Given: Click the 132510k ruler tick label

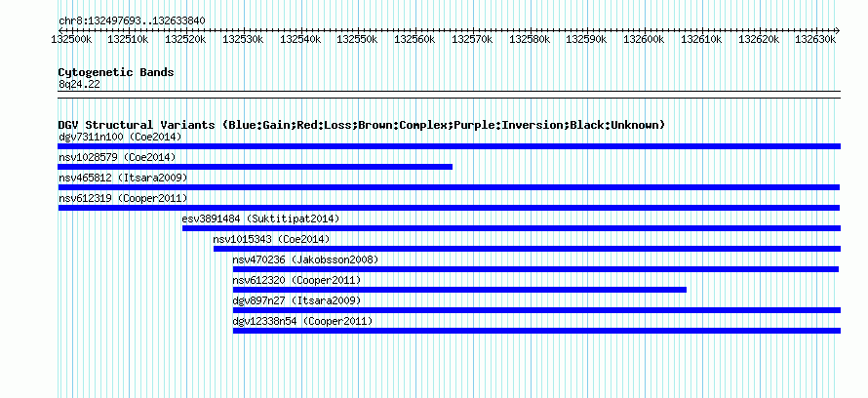Looking at the screenshot, I should [x=128, y=39].
